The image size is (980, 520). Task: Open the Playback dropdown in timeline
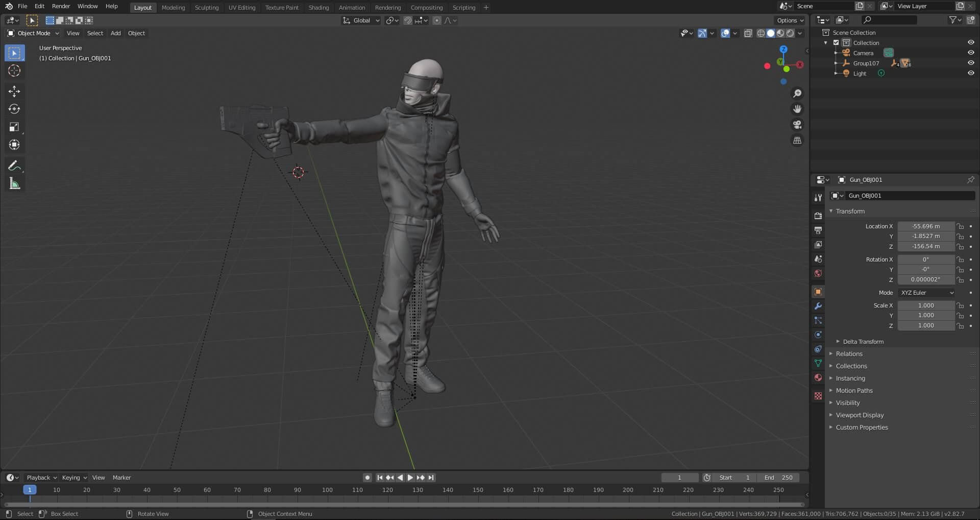pyautogui.click(x=41, y=478)
